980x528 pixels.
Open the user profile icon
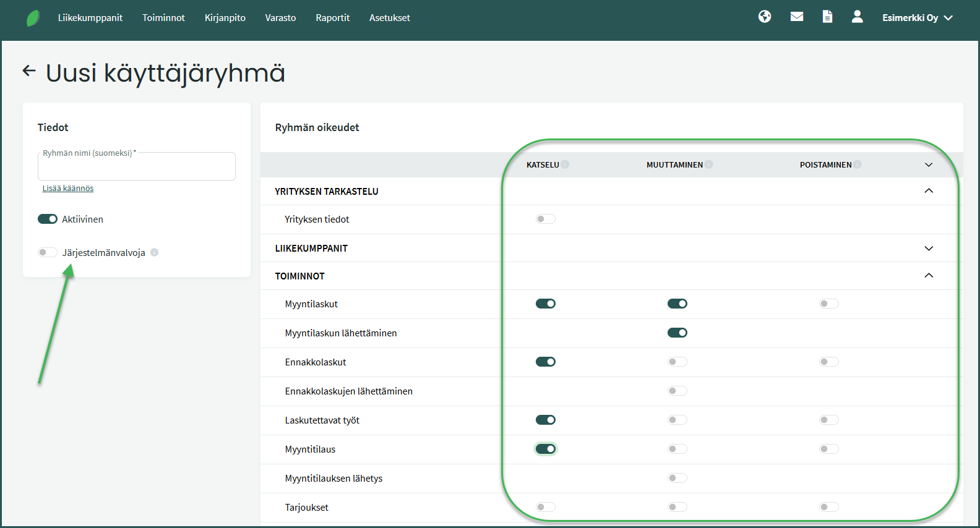point(857,17)
